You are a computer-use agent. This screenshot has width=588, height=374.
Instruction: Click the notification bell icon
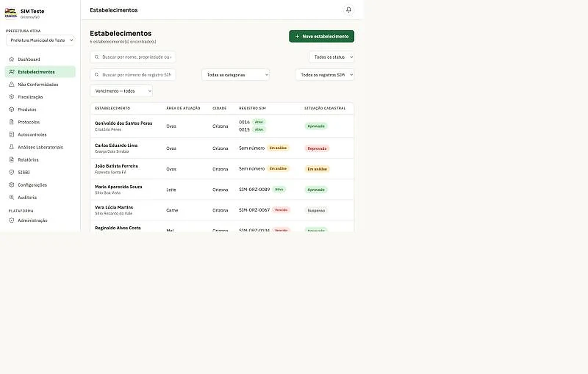point(348,10)
